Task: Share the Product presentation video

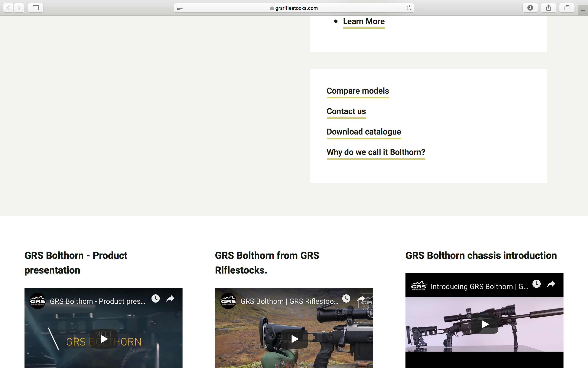Action: [x=170, y=299]
